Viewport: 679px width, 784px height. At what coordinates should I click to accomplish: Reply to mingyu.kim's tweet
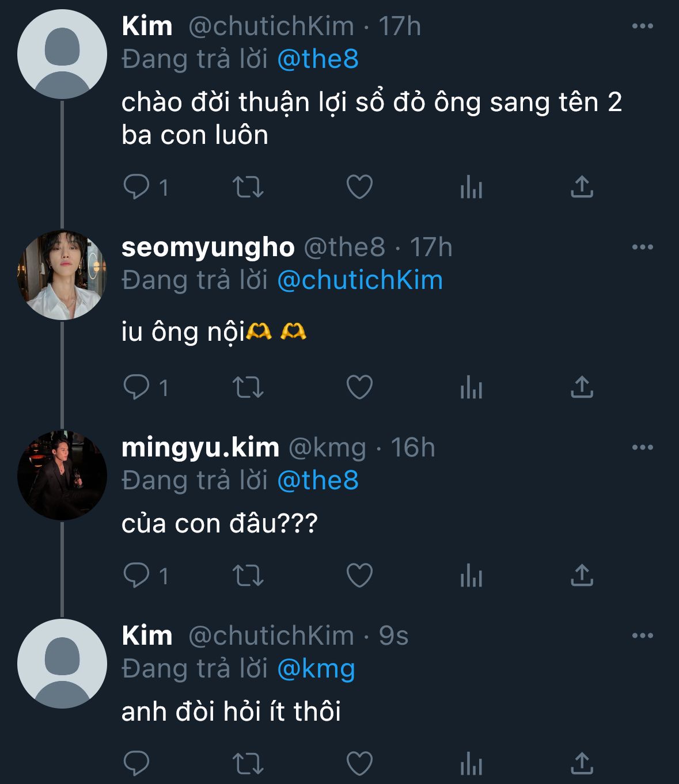point(137,575)
